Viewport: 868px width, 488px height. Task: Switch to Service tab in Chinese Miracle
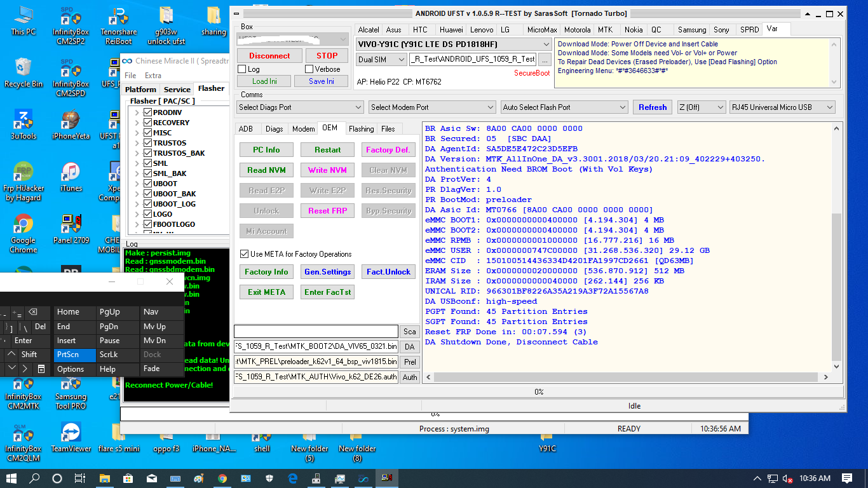177,90
